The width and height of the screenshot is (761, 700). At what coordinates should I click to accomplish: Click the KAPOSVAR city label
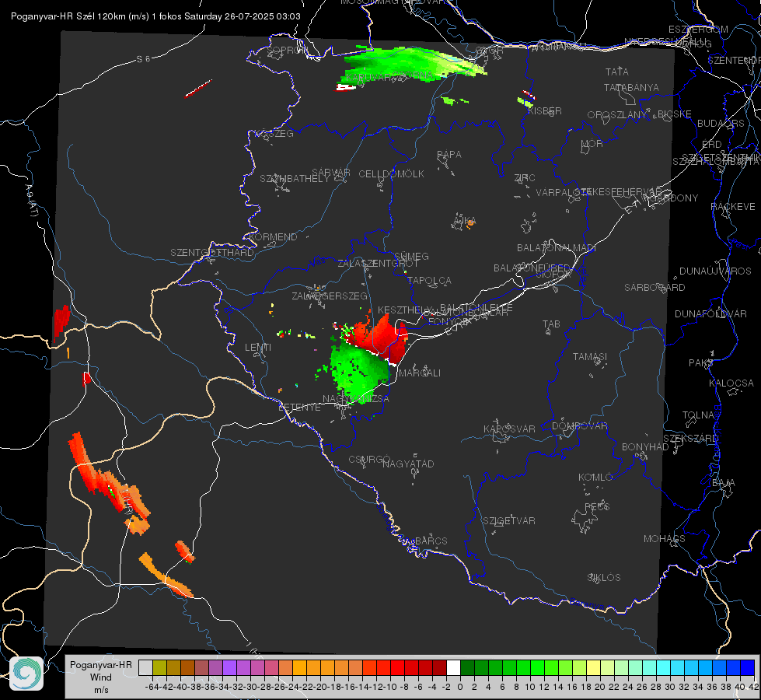(509, 429)
